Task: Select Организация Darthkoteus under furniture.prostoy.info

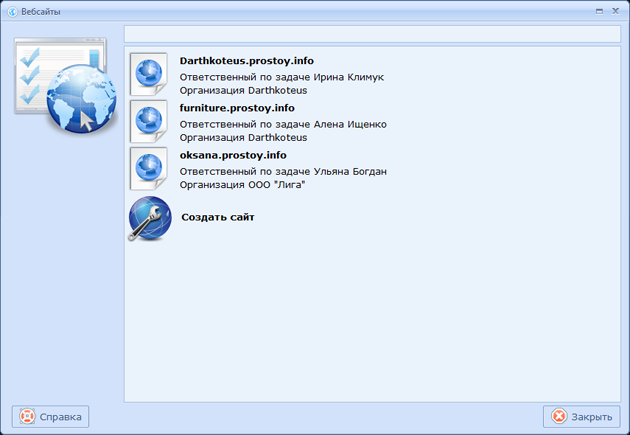Action: tap(243, 137)
